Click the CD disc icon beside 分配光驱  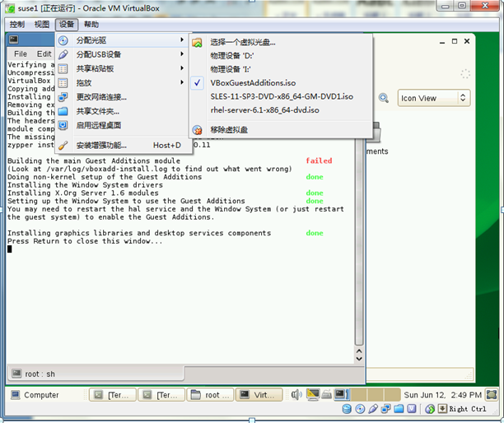pyautogui.click(x=63, y=40)
